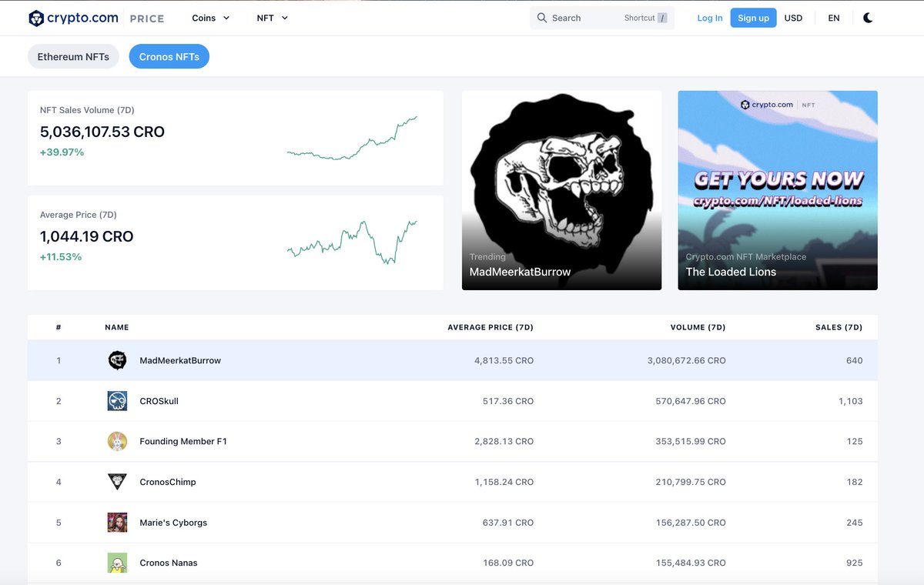This screenshot has height=585, width=924.
Task: Click the 517.36 CRO average price cell
Action: tap(510, 401)
